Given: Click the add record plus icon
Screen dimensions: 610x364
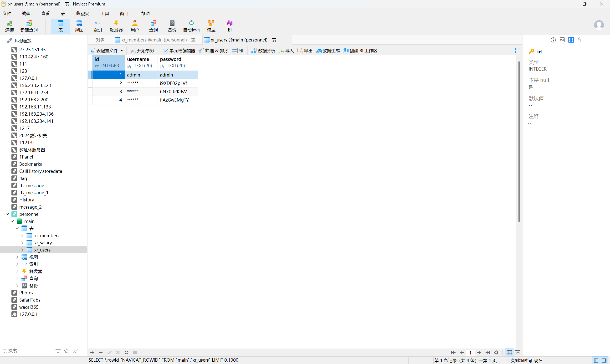Looking at the screenshot, I should (92, 353).
